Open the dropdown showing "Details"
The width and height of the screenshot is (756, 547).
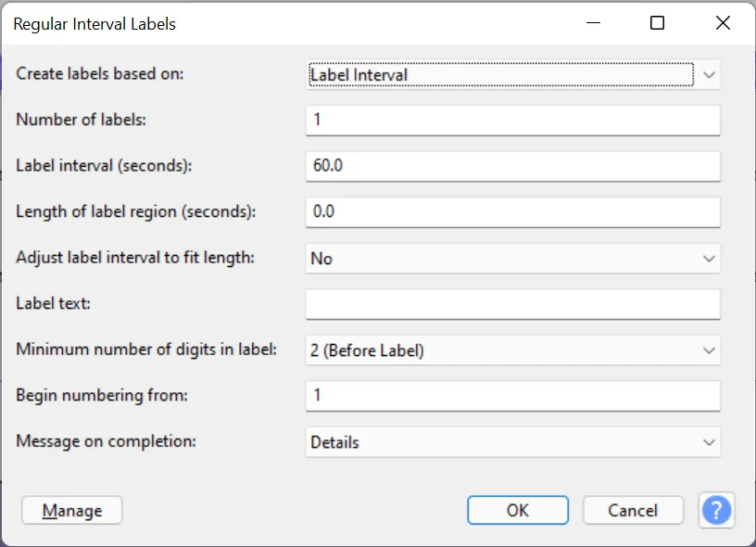(x=512, y=441)
